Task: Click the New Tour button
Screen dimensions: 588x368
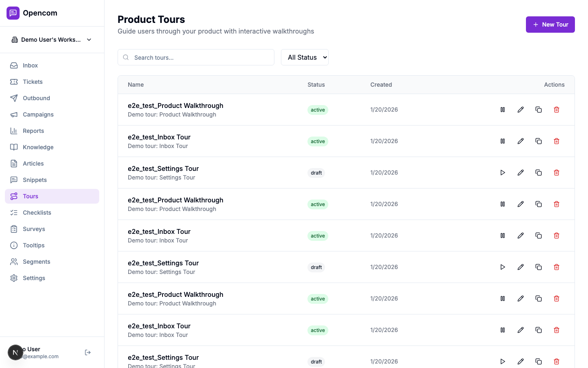Action: [550, 25]
